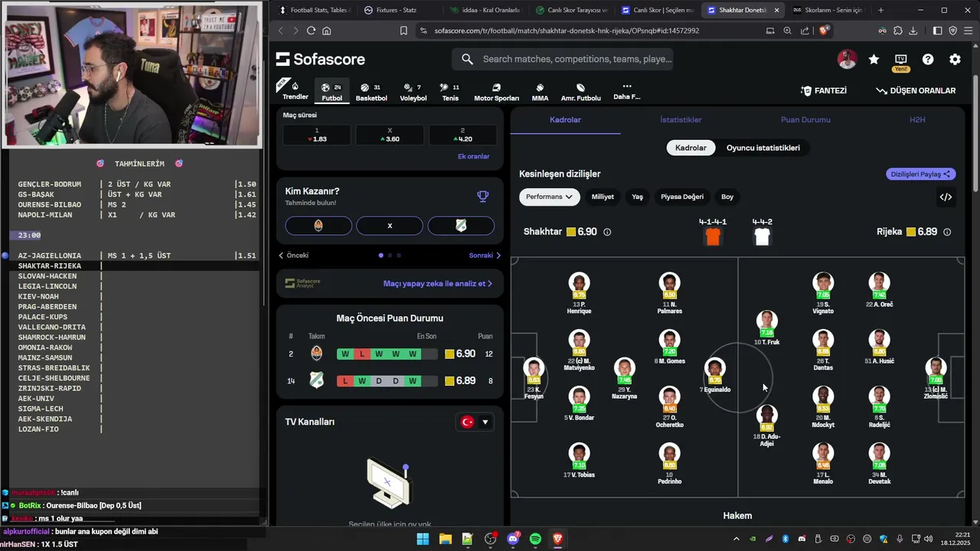
Task: Open the user profile avatar
Action: [847, 60]
